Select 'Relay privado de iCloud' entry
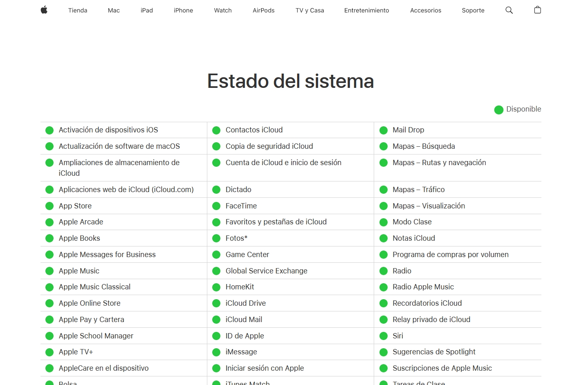The width and height of the screenshot is (588, 385). [431, 320]
